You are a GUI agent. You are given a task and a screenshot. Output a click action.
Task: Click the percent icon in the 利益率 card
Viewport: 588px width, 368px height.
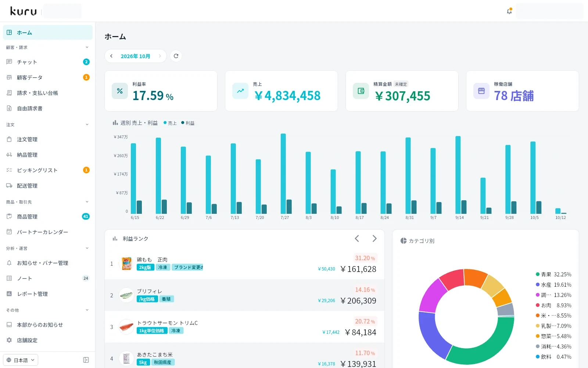click(x=120, y=91)
